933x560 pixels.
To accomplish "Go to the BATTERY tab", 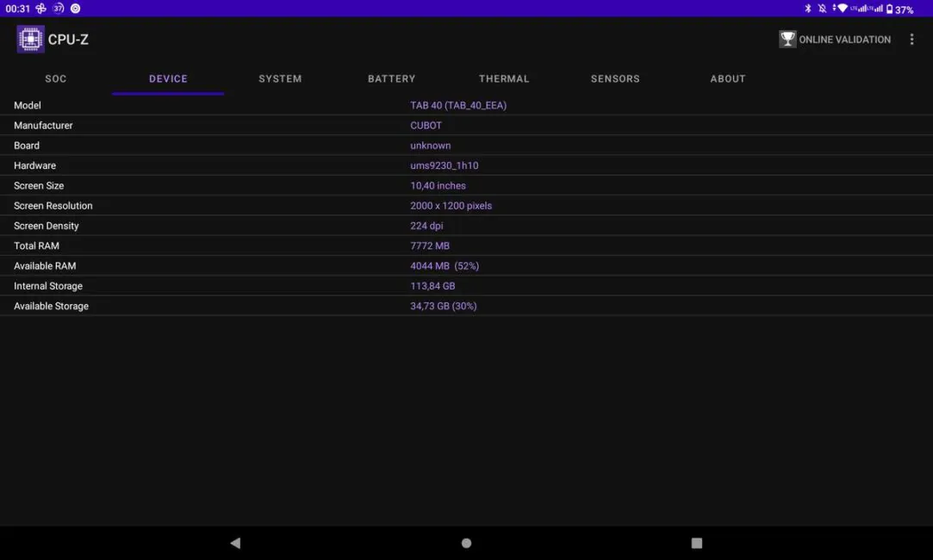I will 391,78.
